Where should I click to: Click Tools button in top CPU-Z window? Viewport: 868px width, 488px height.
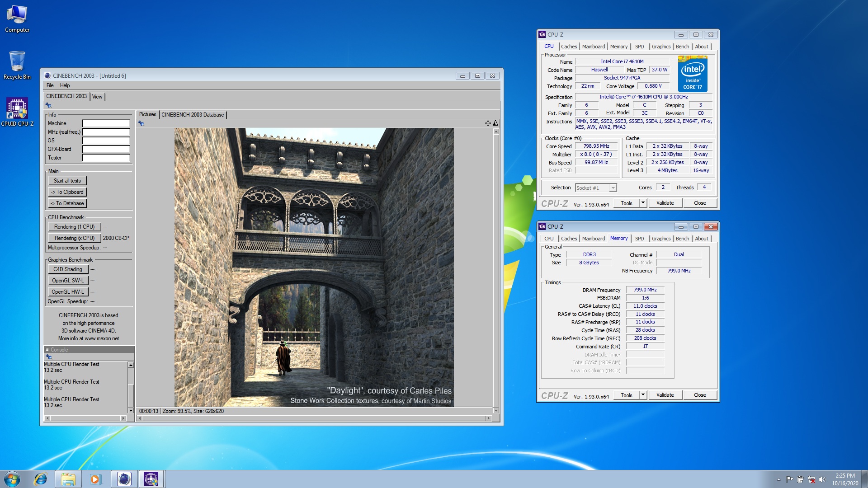point(626,203)
